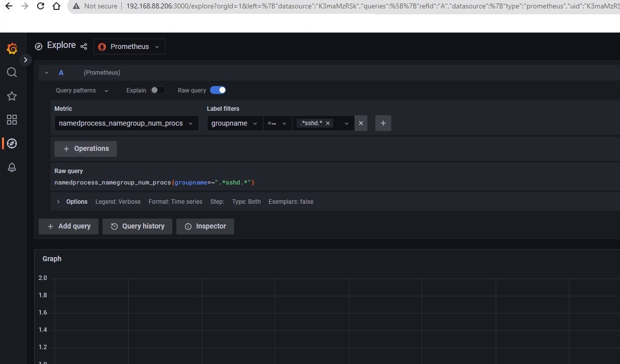Image resolution: width=620 pixels, height=364 pixels.
Task: Remove the .*sshd.* label filter
Action: point(327,123)
